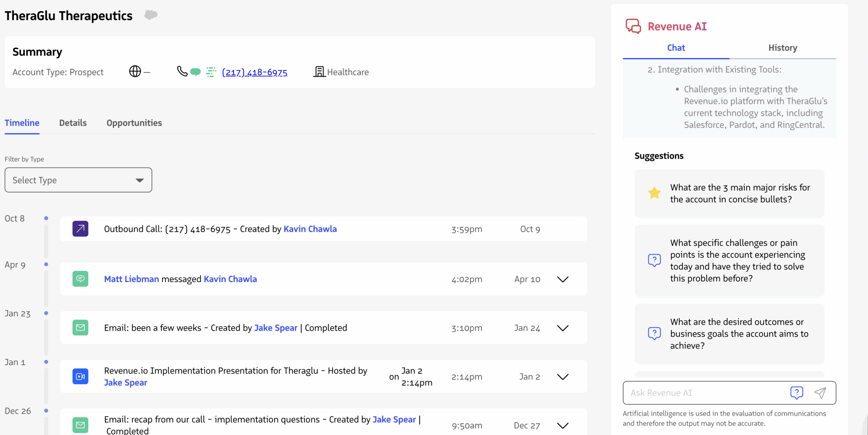Switch to the Opportunities tab
Screen dimensions: 868x435
pos(134,123)
